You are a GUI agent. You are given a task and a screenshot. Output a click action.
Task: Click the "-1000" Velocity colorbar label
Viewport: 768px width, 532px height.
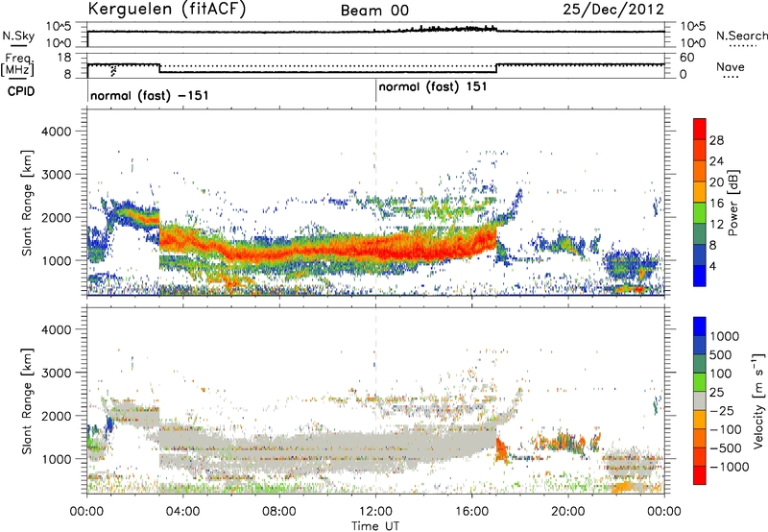tap(730, 467)
